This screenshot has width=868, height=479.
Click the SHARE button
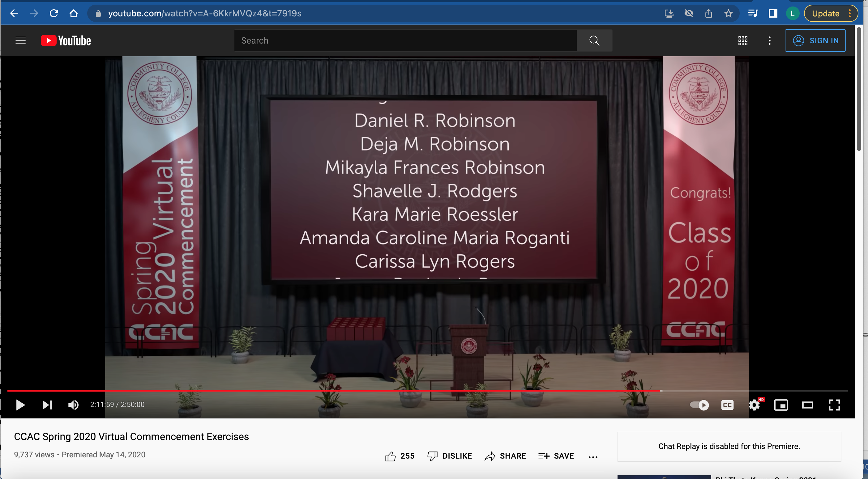tap(505, 456)
